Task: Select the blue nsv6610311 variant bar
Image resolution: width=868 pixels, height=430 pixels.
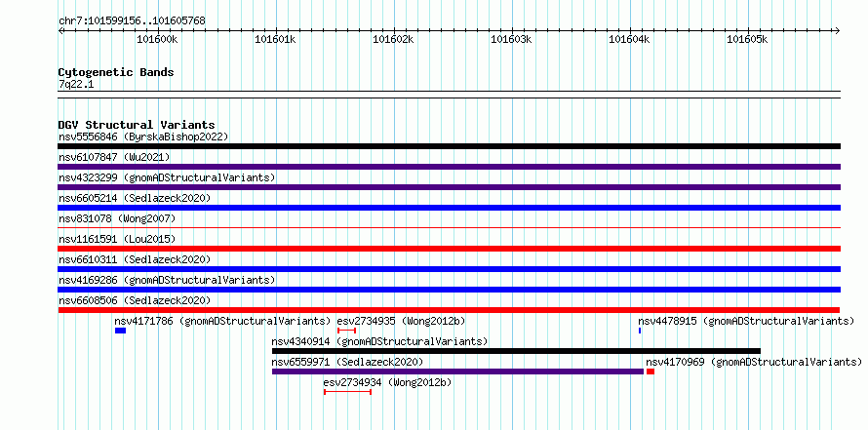Action: pyautogui.click(x=449, y=269)
